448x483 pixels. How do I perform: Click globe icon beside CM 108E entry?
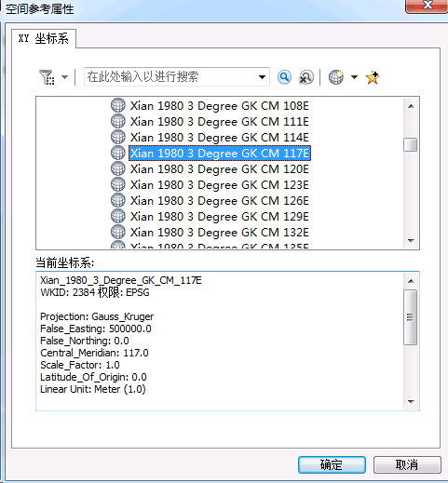coord(118,105)
